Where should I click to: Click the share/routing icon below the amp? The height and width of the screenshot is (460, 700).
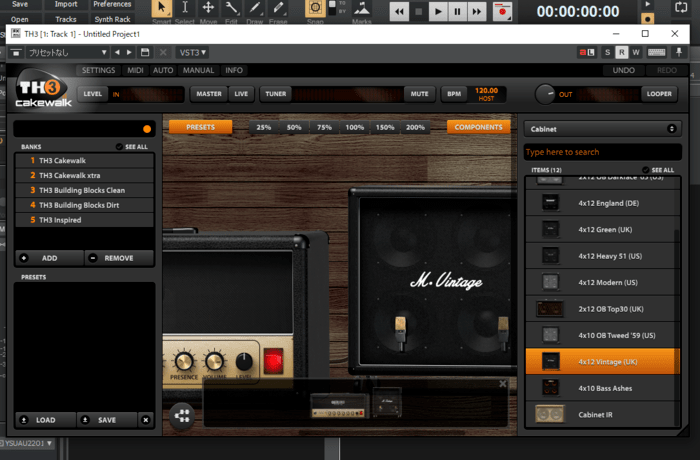click(181, 416)
